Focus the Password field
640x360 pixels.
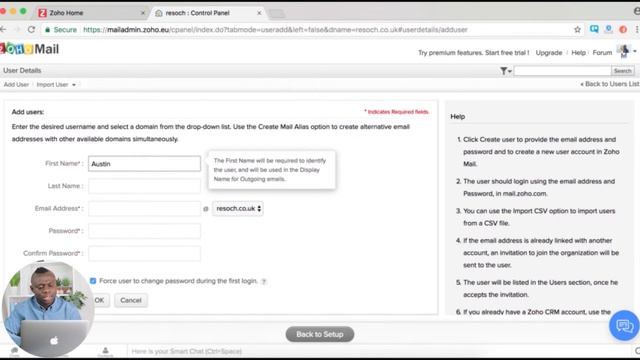(x=144, y=231)
